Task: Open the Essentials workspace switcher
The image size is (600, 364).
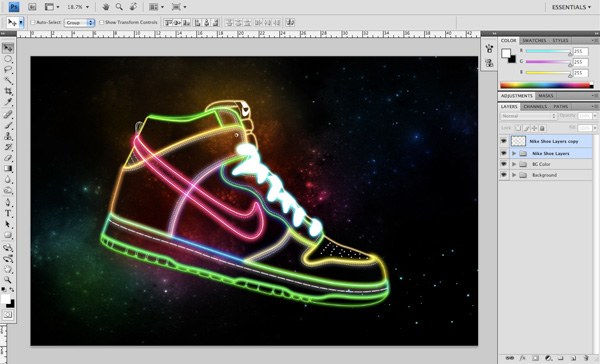Action: point(571,7)
